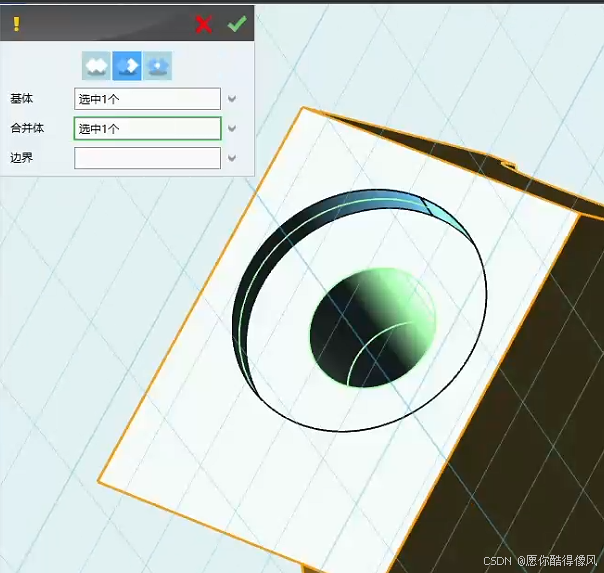
Task: Click the yellow exclamation warning icon
Action: [16, 24]
